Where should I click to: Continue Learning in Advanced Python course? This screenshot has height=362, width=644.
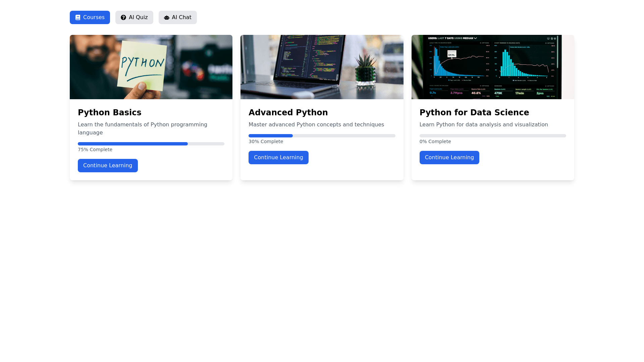click(278, 158)
